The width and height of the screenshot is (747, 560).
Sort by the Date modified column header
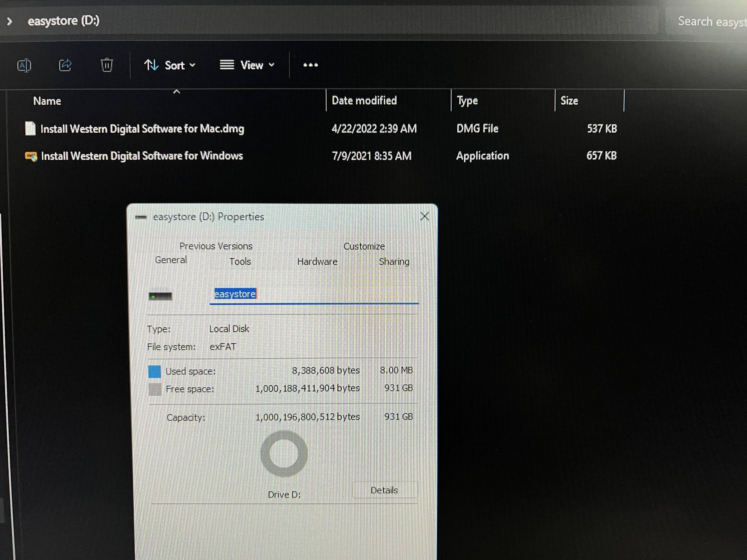[x=364, y=101]
